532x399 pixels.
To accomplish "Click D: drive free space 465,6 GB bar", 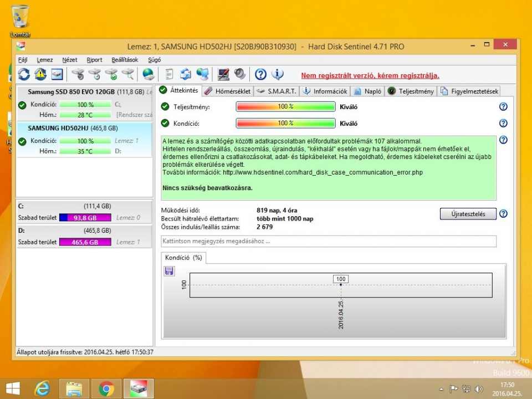I will pyautogui.click(x=85, y=242).
